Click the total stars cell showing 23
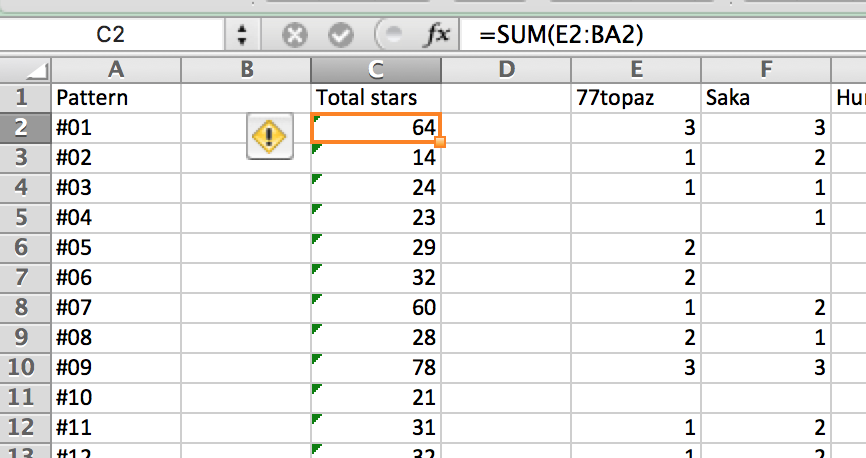Screen dimensions: 866x458 click(x=376, y=217)
